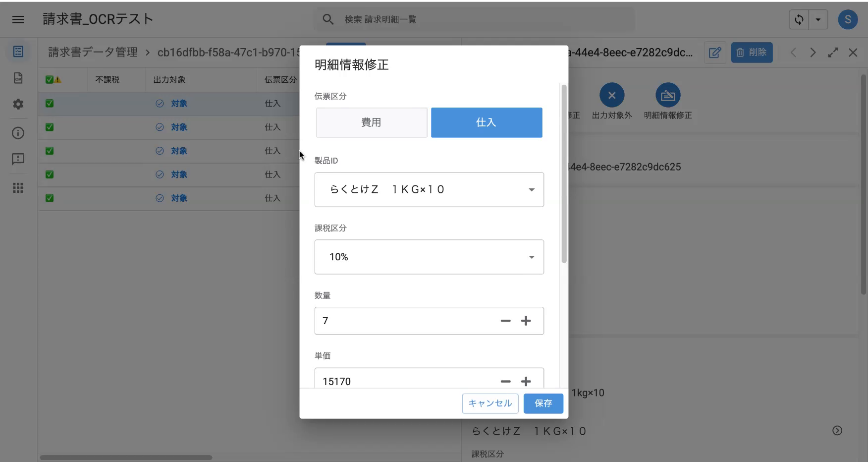Viewport: 868px width, 462px height.
Task: Open the settings gear in sidebar
Action: [18, 104]
